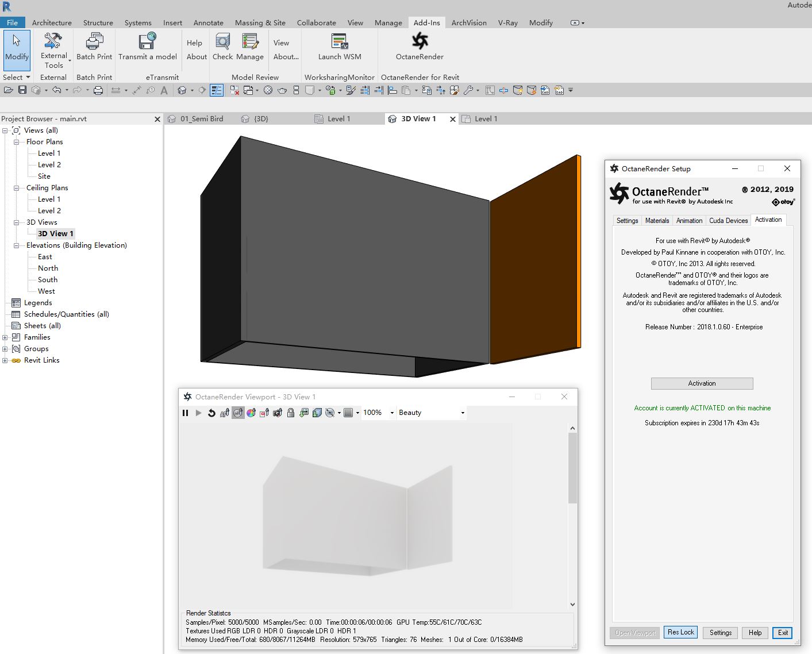This screenshot has height=654, width=812.
Task: Collapse the 3D Views tree node
Action: pyautogui.click(x=17, y=222)
